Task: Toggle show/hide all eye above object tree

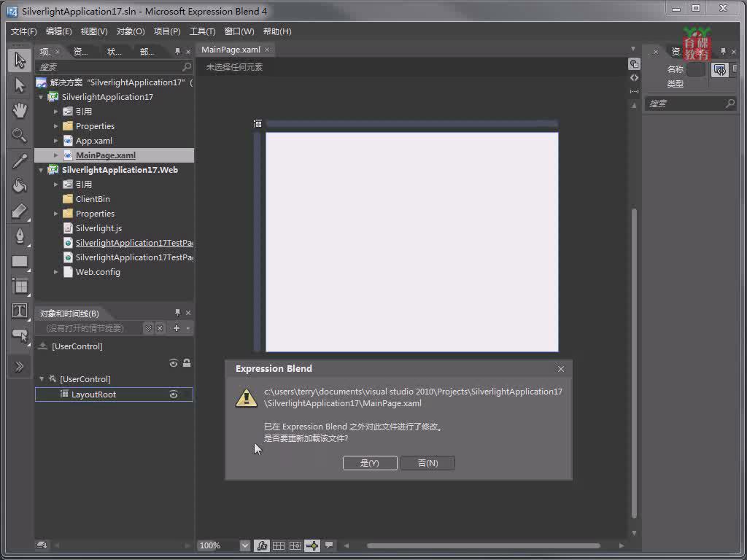Action: point(174,363)
